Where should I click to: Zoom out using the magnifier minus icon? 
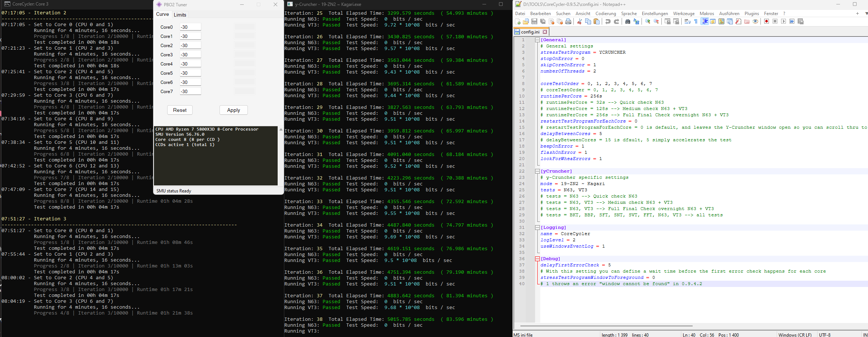pyautogui.click(x=656, y=21)
